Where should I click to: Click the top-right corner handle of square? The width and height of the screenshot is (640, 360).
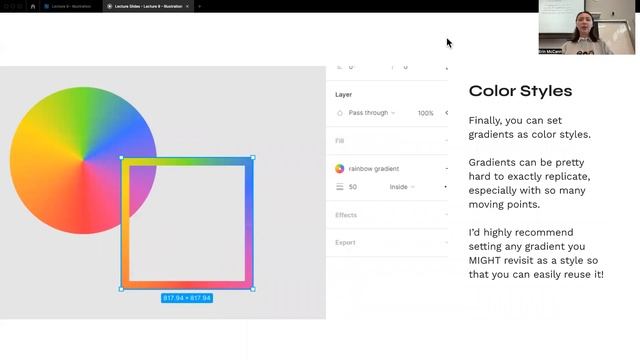pyautogui.click(x=253, y=158)
